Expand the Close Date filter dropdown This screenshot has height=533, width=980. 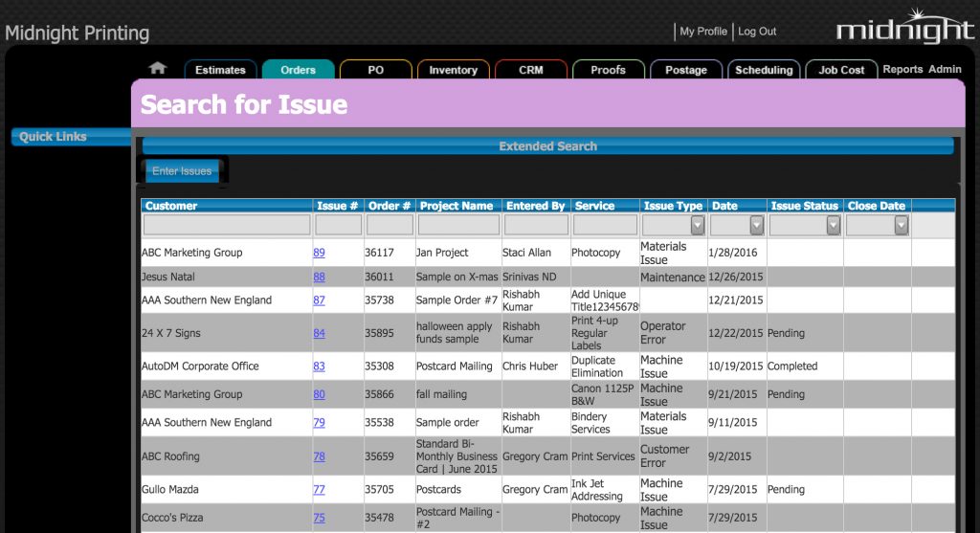click(901, 225)
